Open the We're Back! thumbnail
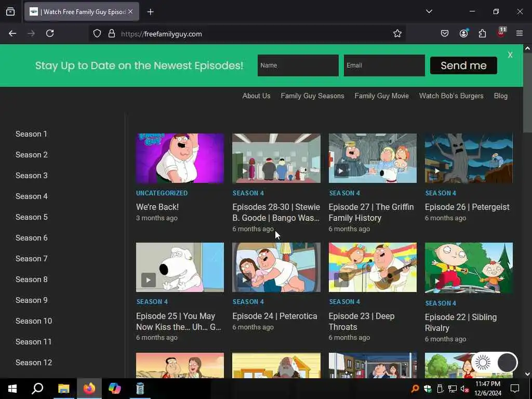The image size is (532, 399). [180, 158]
